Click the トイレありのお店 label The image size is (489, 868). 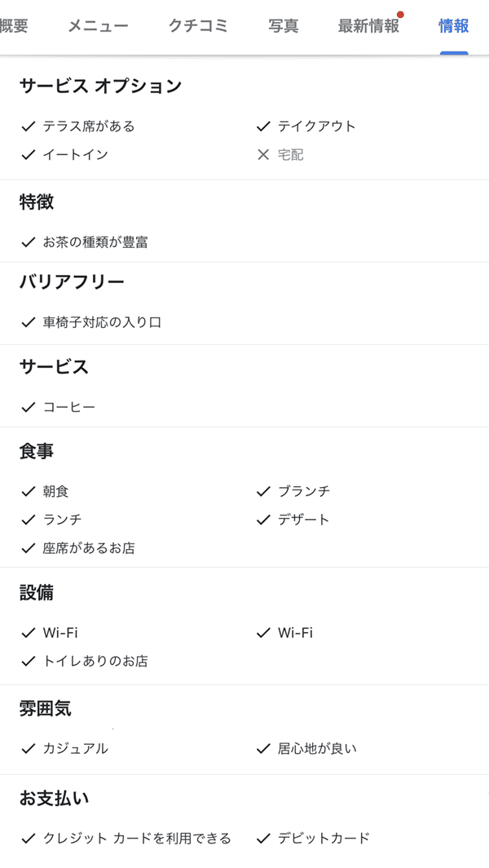point(95,661)
